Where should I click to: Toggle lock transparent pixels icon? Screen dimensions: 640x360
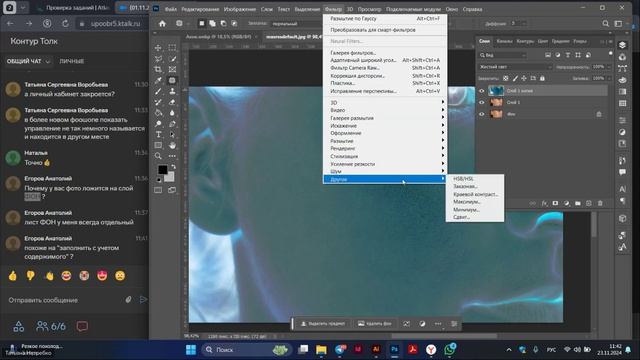(506, 78)
